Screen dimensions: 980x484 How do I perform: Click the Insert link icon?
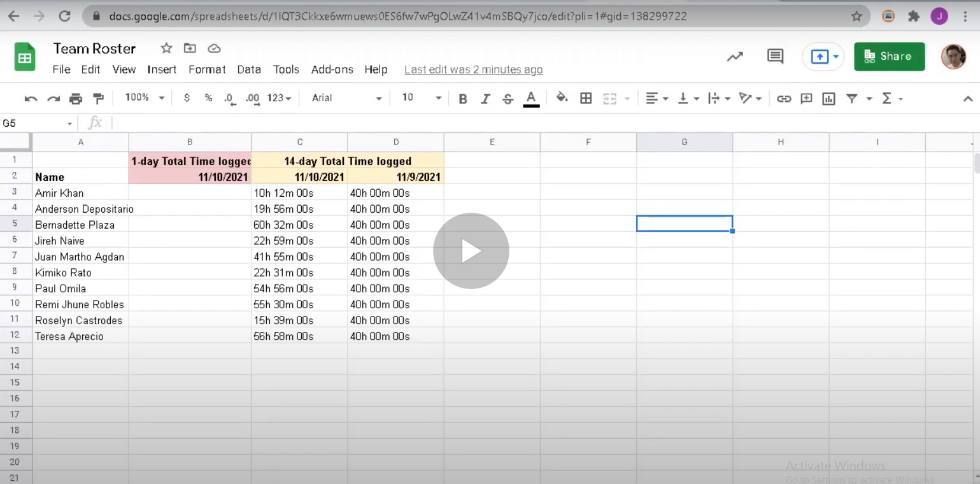point(784,99)
